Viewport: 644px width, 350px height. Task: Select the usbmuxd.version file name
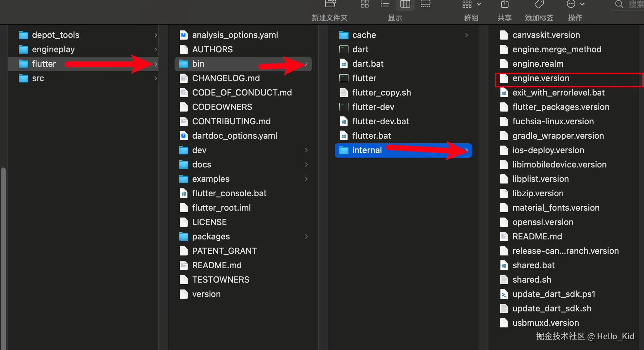click(x=546, y=323)
